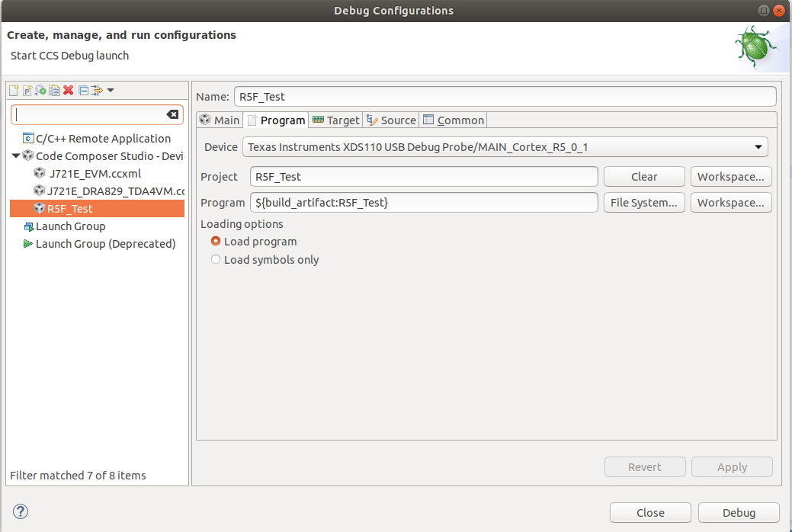The height and width of the screenshot is (532, 792).
Task: Click the Debug button to launch
Action: click(x=739, y=512)
